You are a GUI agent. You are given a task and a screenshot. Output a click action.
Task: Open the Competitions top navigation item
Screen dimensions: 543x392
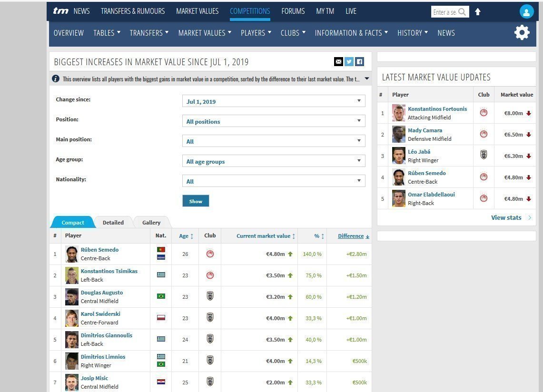pos(250,11)
